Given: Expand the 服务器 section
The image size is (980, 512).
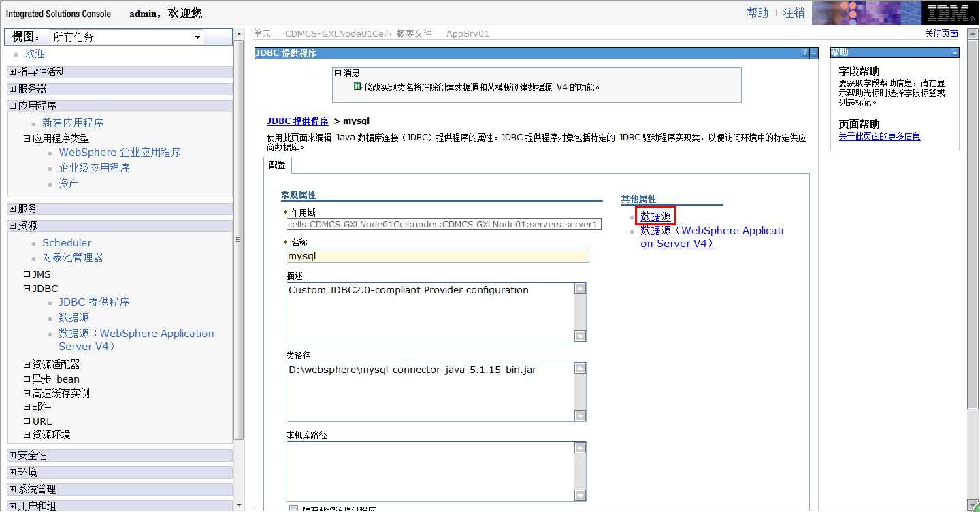Looking at the screenshot, I should point(12,89).
